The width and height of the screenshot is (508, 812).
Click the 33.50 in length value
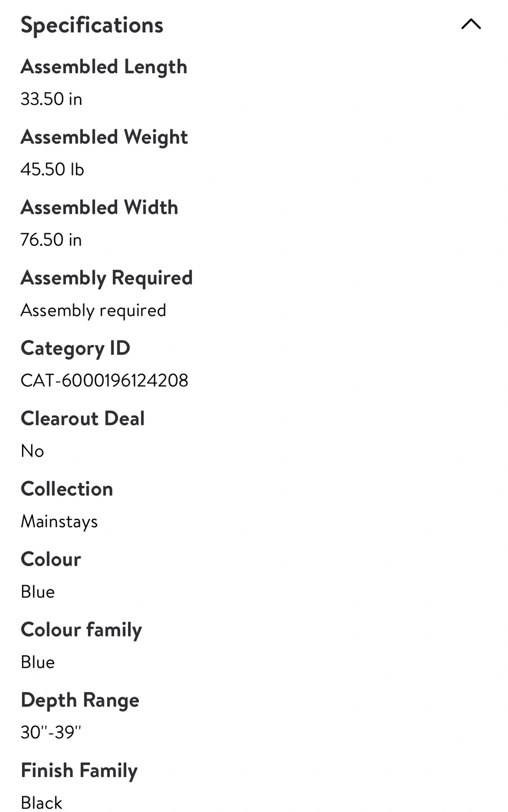point(51,99)
